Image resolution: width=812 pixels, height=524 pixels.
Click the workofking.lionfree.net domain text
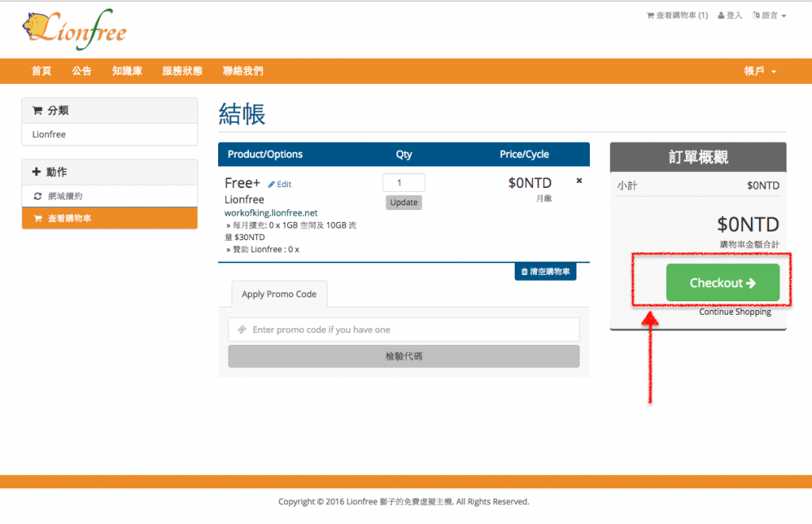coord(271,212)
